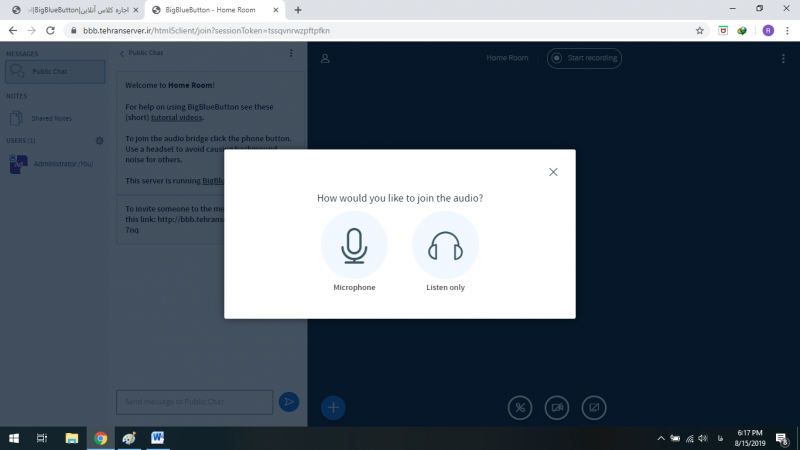Open the users list settings gear
The image size is (800, 450).
tap(99, 140)
